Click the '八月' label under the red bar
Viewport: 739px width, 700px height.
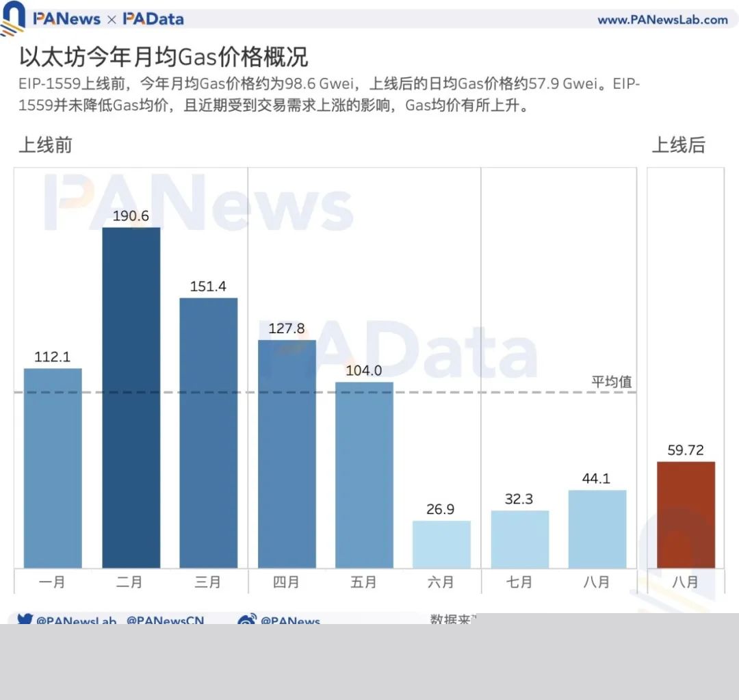pyautogui.click(x=685, y=582)
